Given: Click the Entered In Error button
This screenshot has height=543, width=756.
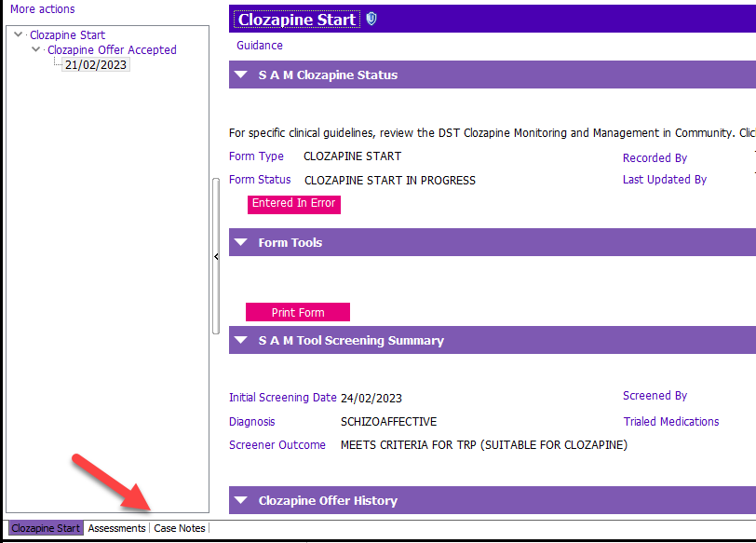Looking at the screenshot, I should (293, 204).
